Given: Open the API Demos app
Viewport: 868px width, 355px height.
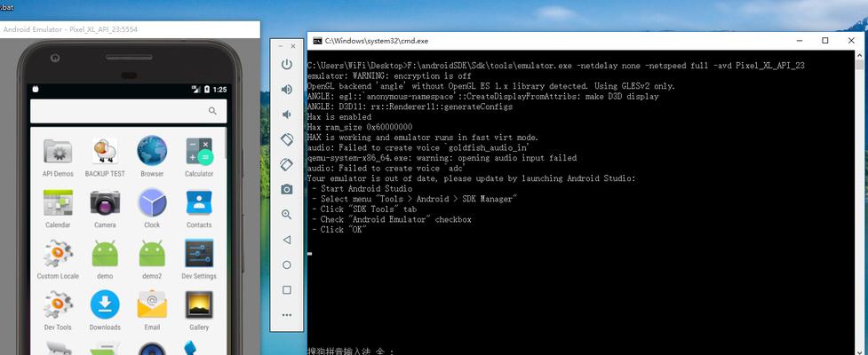Looking at the screenshot, I should (x=58, y=158).
